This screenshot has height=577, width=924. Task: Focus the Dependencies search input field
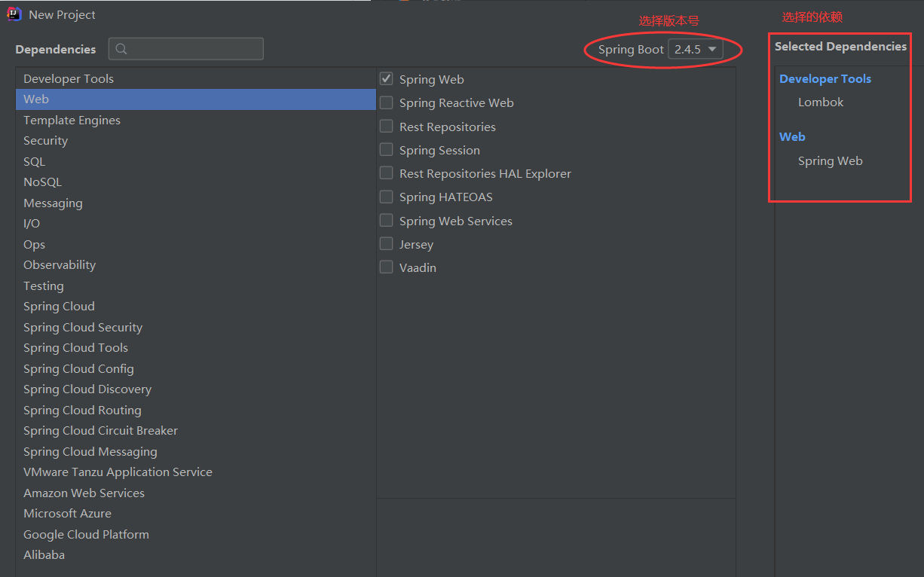pyautogui.click(x=186, y=49)
